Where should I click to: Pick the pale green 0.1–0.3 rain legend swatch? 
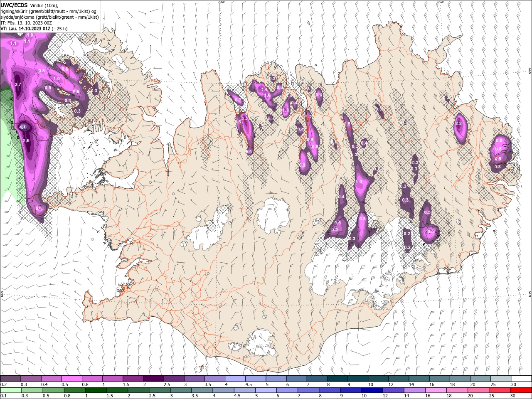[x=11, y=390]
